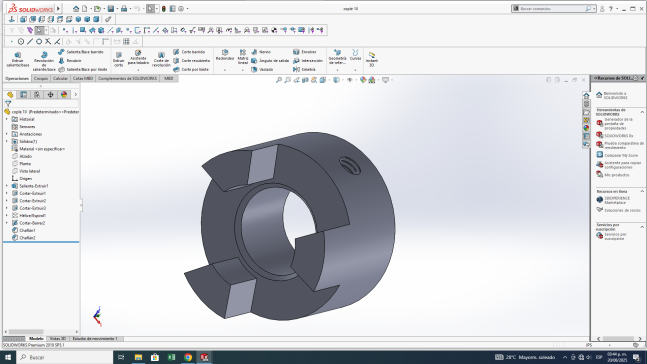This screenshot has width=647, height=364.
Task: Expand the Cortar-Extruir1 feature
Action: coord(7,194)
